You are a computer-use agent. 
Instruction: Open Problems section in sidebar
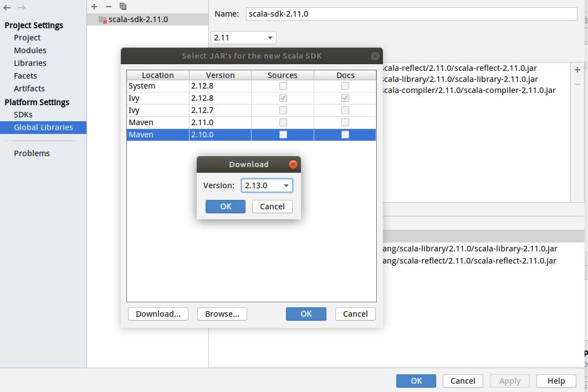pos(32,153)
